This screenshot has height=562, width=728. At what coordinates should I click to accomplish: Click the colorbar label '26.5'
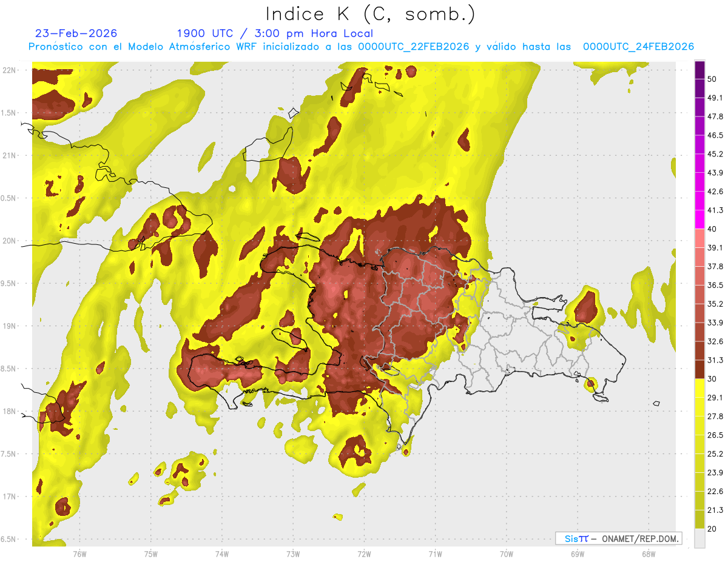[715, 435]
